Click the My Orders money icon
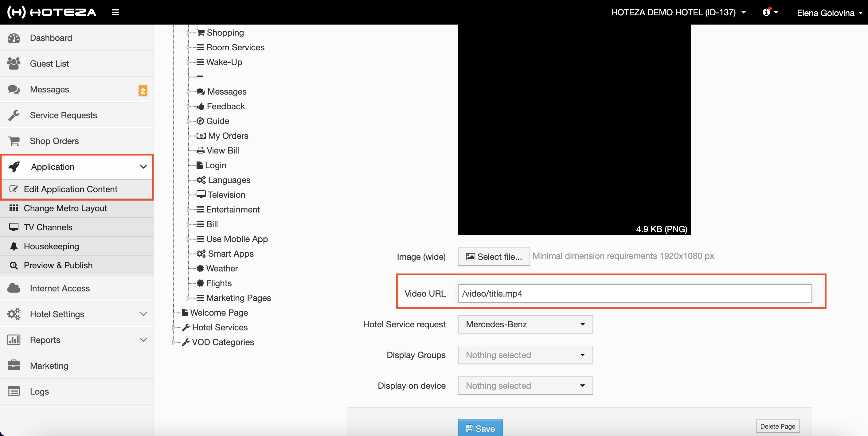868x436 pixels. [201, 136]
